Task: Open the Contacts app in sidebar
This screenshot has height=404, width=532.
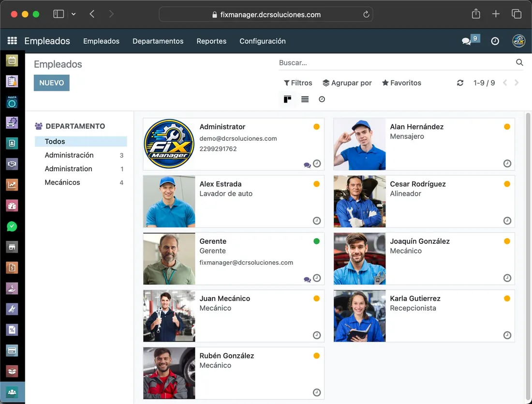Action: click(x=12, y=143)
